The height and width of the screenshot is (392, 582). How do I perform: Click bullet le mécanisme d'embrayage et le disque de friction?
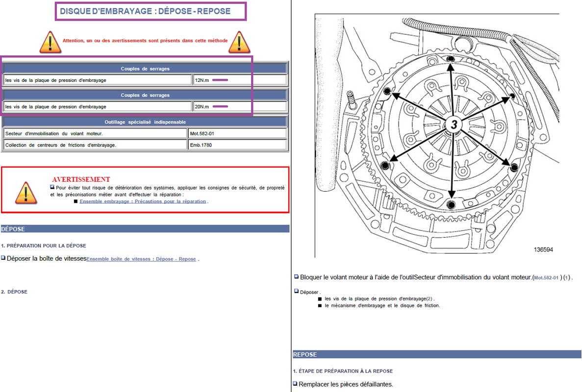click(382, 306)
